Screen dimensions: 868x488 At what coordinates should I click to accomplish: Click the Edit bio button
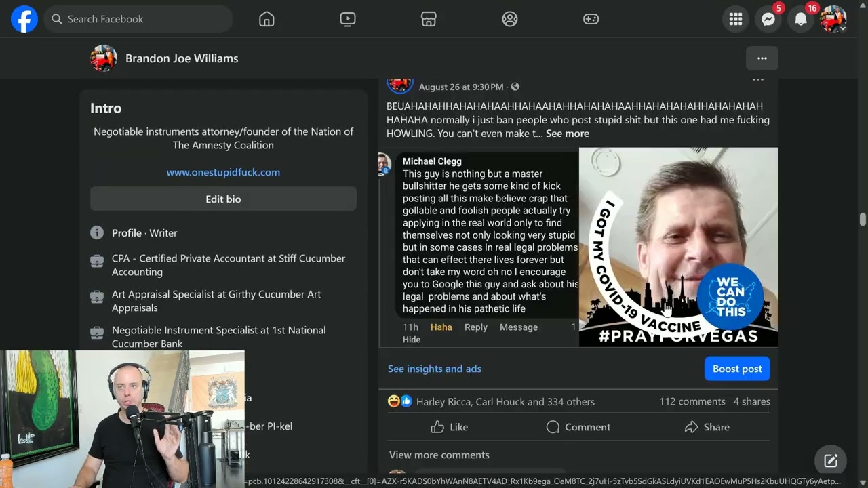point(223,199)
